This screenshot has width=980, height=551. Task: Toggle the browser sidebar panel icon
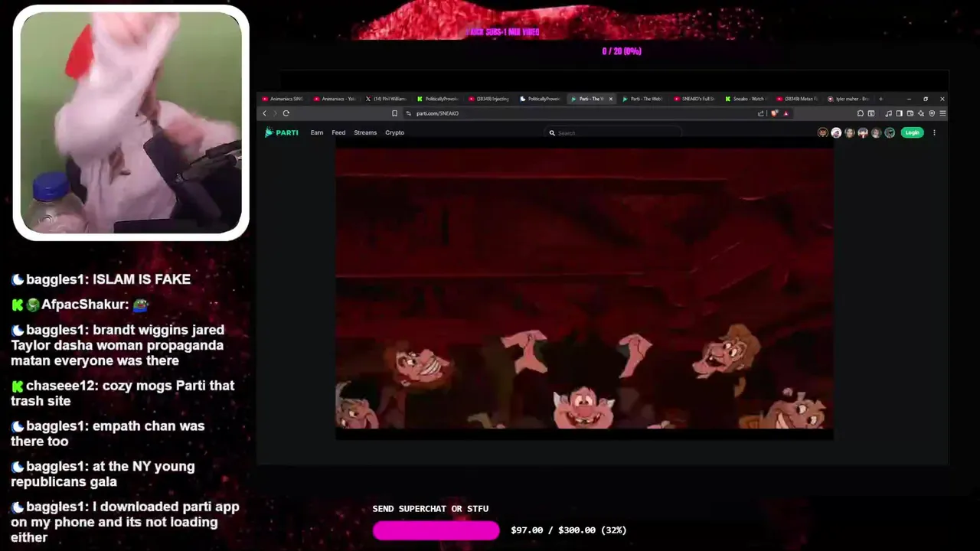[899, 113]
